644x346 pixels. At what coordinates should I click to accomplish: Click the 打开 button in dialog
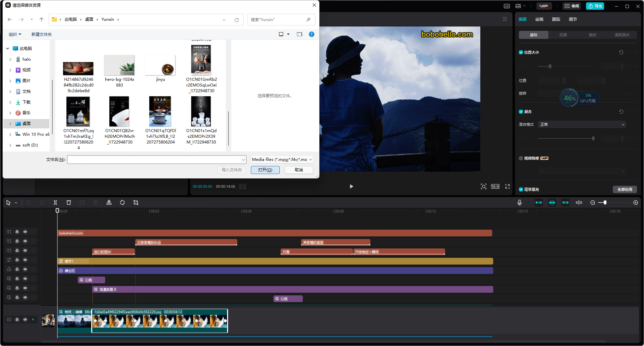(265, 170)
